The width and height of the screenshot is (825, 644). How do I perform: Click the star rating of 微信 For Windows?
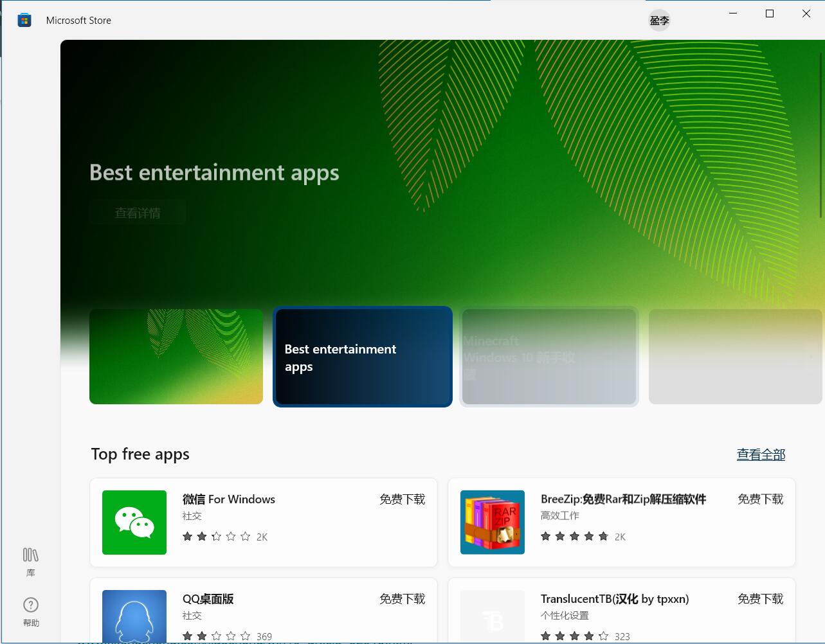click(216, 537)
